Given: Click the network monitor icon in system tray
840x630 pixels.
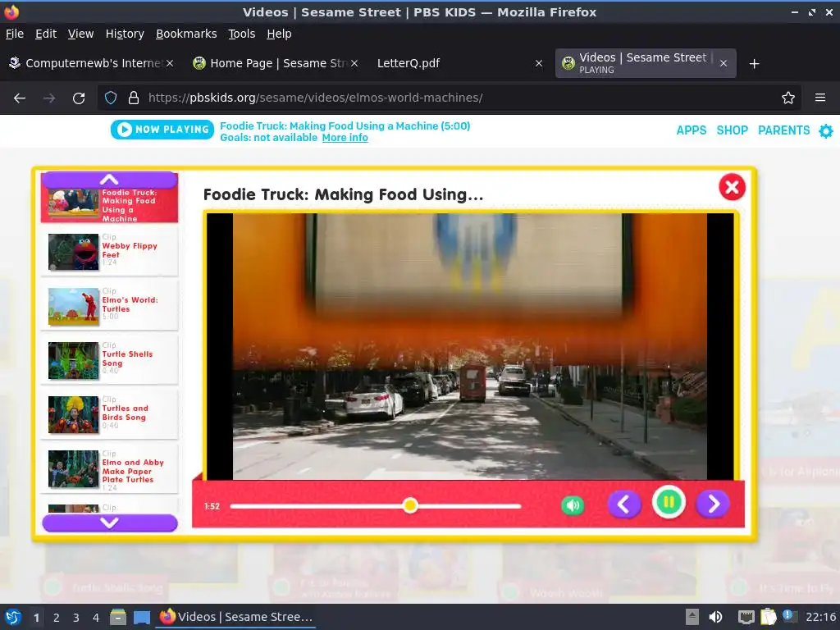Looking at the screenshot, I should pyautogui.click(x=746, y=617).
